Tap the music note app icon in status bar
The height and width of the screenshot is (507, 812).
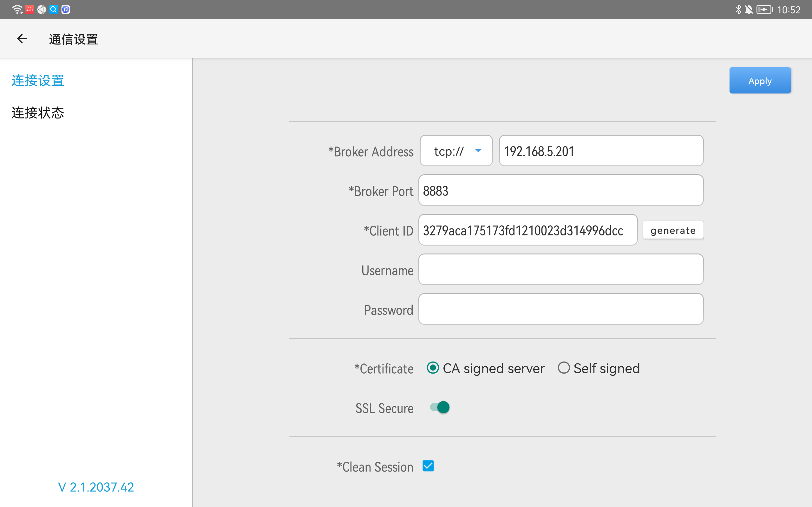pyautogui.click(x=66, y=10)
